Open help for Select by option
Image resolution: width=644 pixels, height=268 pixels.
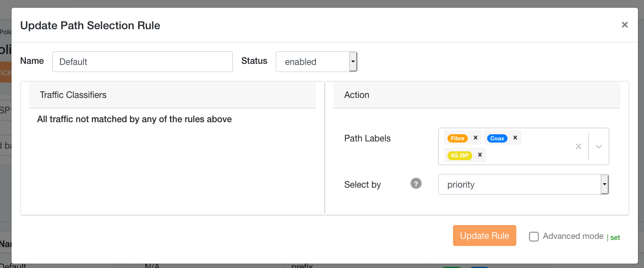[416, 184]
